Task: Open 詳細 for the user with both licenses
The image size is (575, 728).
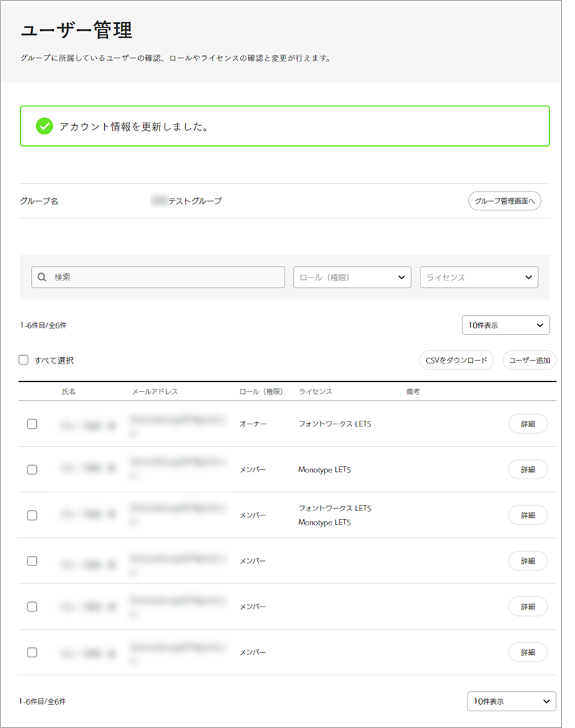Action: pos(527,515)
